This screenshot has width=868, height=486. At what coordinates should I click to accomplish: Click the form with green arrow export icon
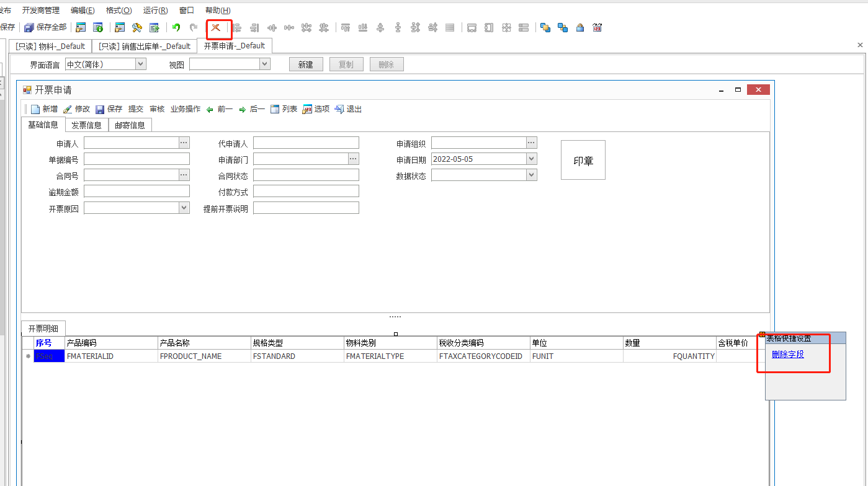154,27
